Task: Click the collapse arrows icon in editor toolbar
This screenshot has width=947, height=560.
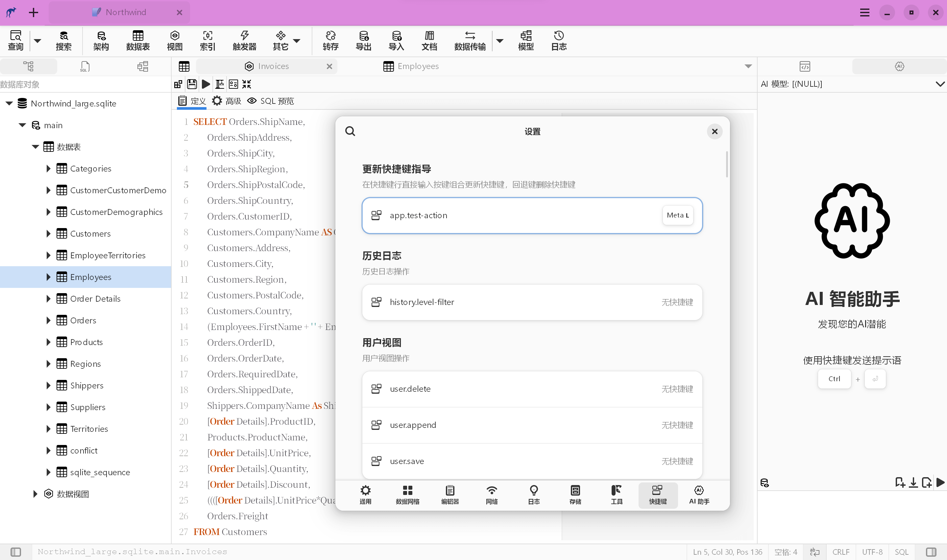Action: 247,84
